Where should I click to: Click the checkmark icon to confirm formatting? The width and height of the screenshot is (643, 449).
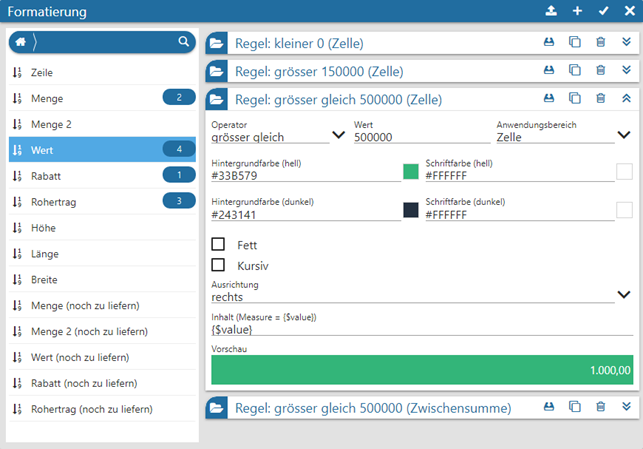coord(603,11)
